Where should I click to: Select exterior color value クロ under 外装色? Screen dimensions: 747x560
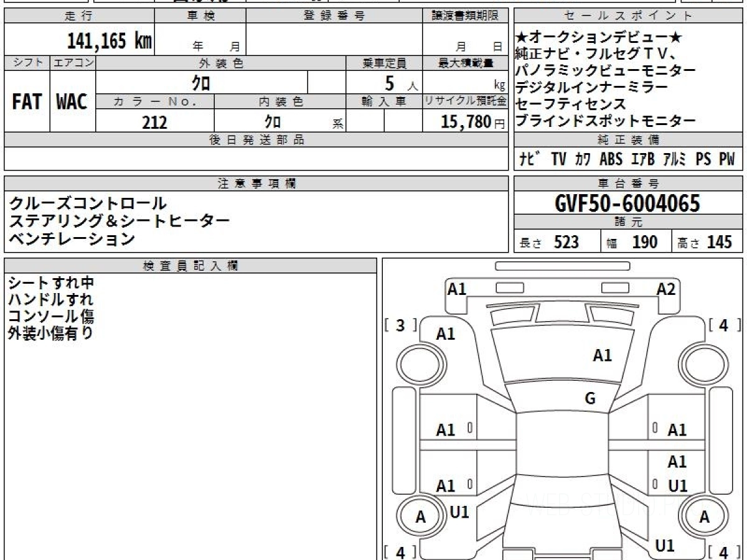point(200,82)
